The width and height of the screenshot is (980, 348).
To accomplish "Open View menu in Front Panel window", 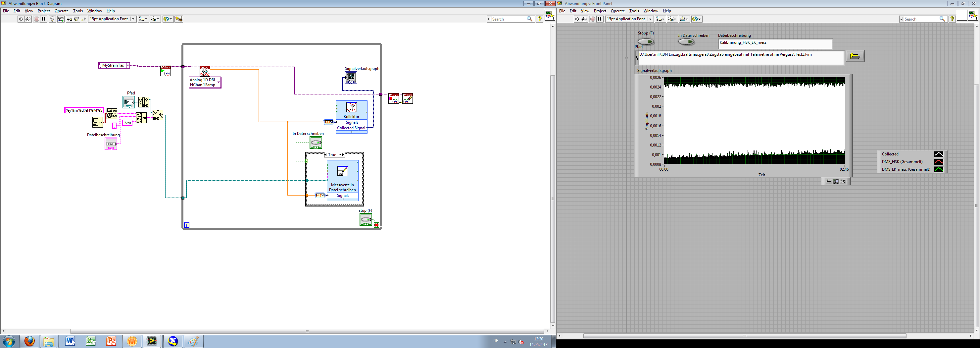I will pyautogui.click(x=585, y=11).
